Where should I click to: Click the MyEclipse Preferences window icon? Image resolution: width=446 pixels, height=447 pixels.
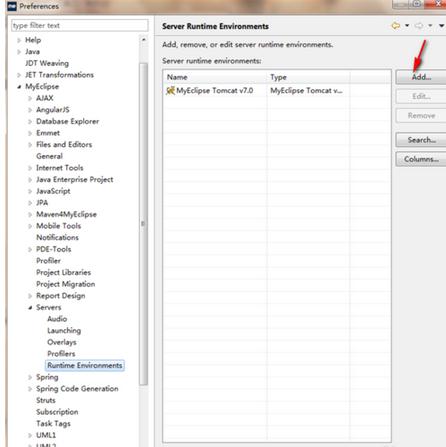pyautogui.click(x=12, y=6)
